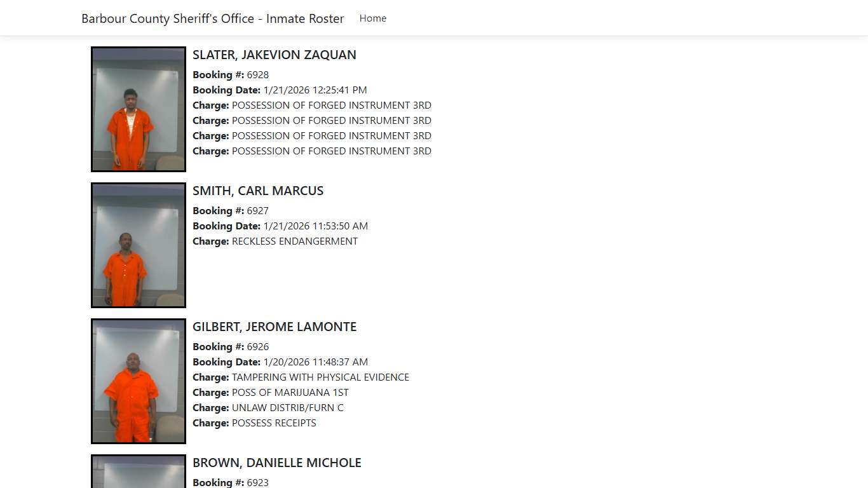Open SLATER, JAKEVION ZAQUAN inmate record
The height and width of the screenshot is (488, 868).
coord(275,55)
